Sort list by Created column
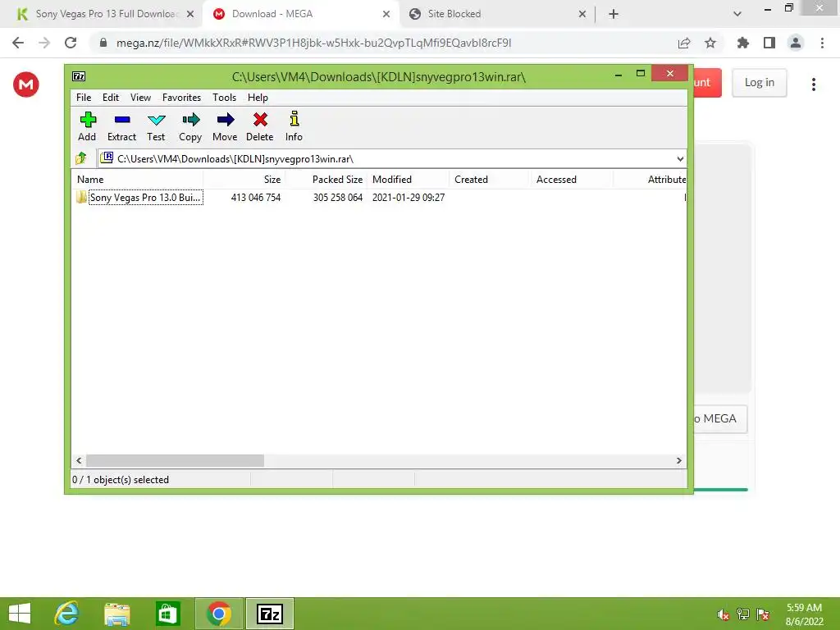Viewport: 840px width, 630px height. (491, 180)
